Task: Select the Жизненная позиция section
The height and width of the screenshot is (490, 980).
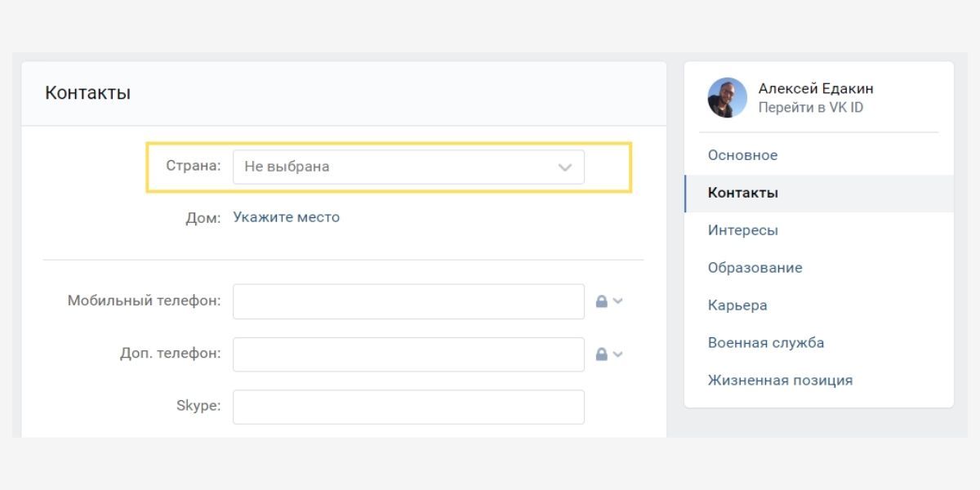Action: (780, 381)
